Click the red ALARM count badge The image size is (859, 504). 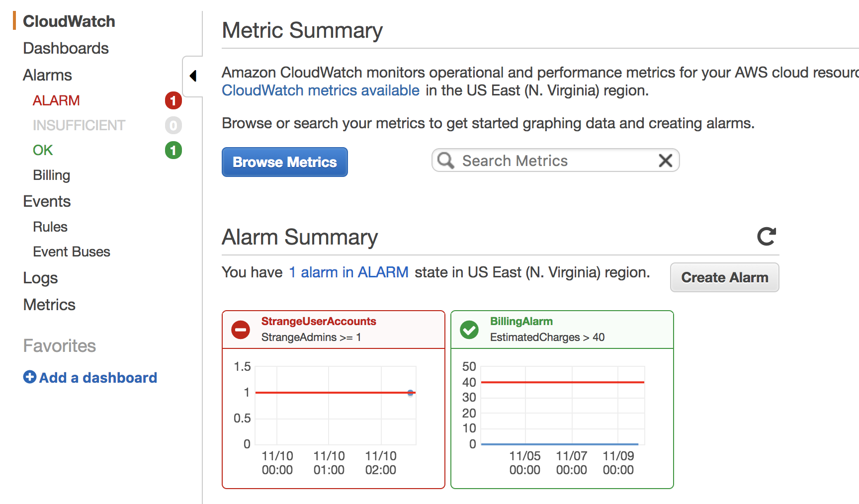173,100
